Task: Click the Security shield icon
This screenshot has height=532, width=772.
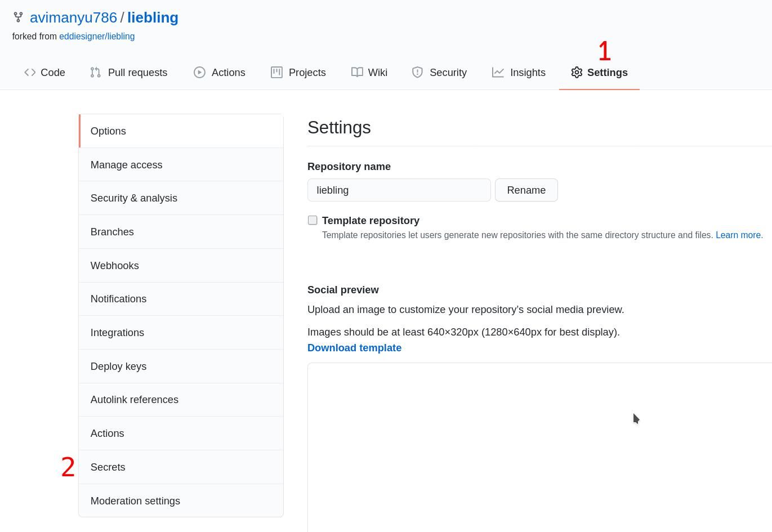Action: [417, 73]
